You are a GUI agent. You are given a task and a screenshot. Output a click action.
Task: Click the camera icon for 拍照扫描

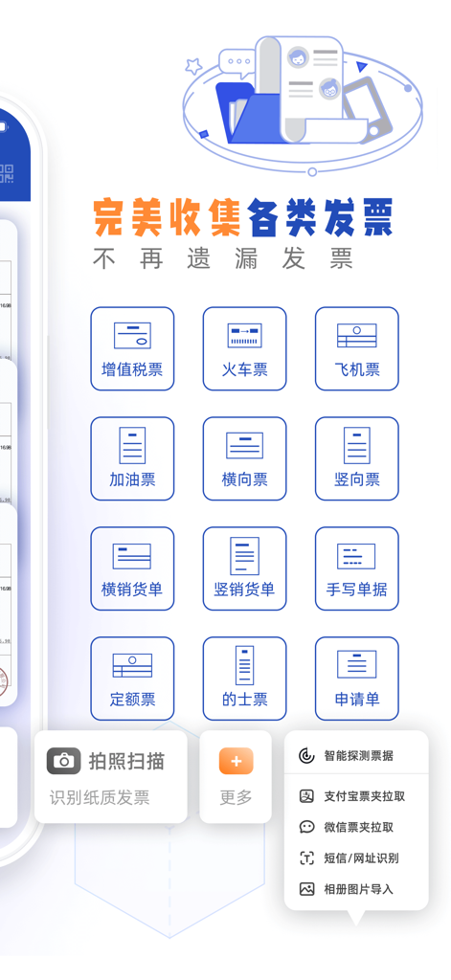64,761
